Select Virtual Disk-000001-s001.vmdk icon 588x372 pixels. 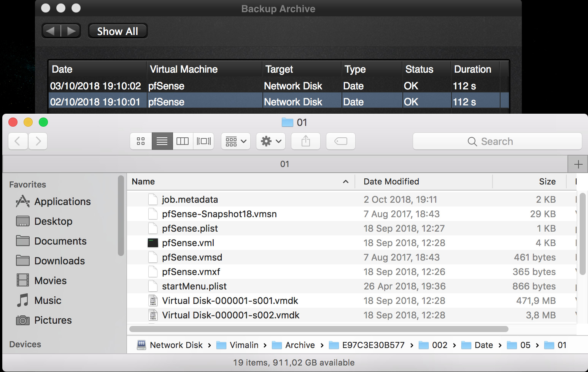(x=153, y=300)
